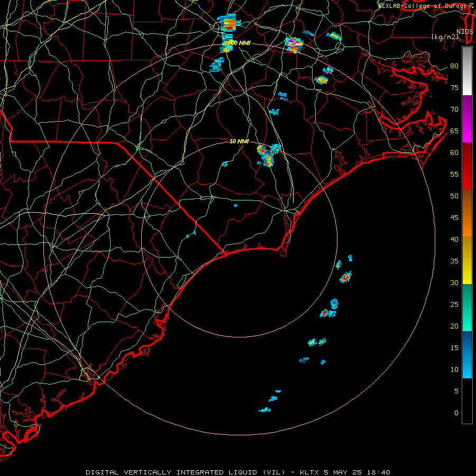The image size is (476, 476).
Task: Click the '60' value on the color scale
Action: tap(454, 153)
